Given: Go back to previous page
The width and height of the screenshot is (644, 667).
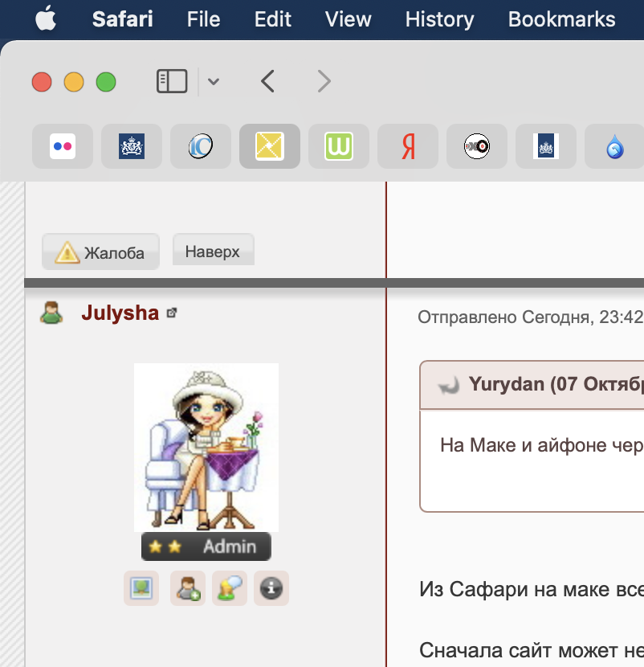Looking at the screenshot, I should click(x=268, y=81).
